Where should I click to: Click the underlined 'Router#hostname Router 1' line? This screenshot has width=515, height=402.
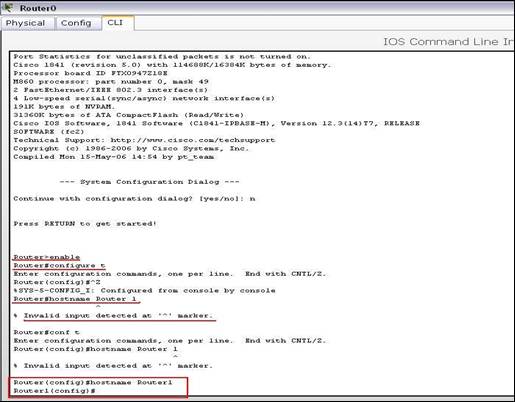[x=75, y=299]
